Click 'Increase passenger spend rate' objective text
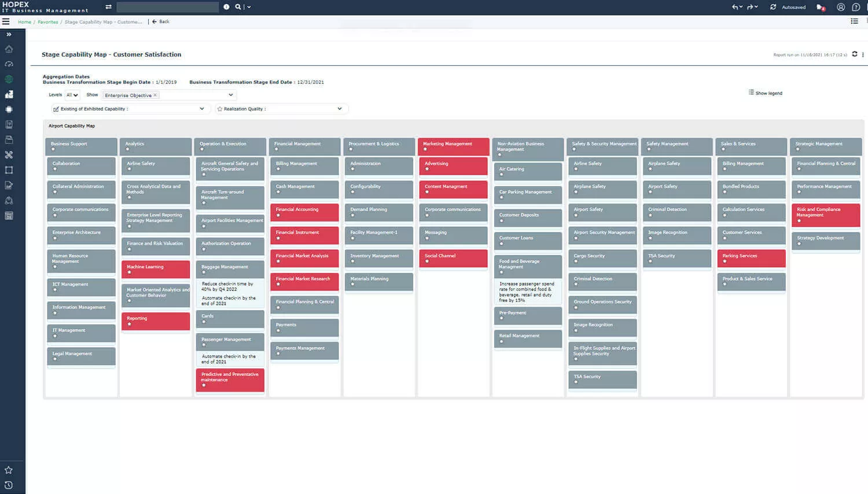The image size is (868, 494). tap(527, 292)
